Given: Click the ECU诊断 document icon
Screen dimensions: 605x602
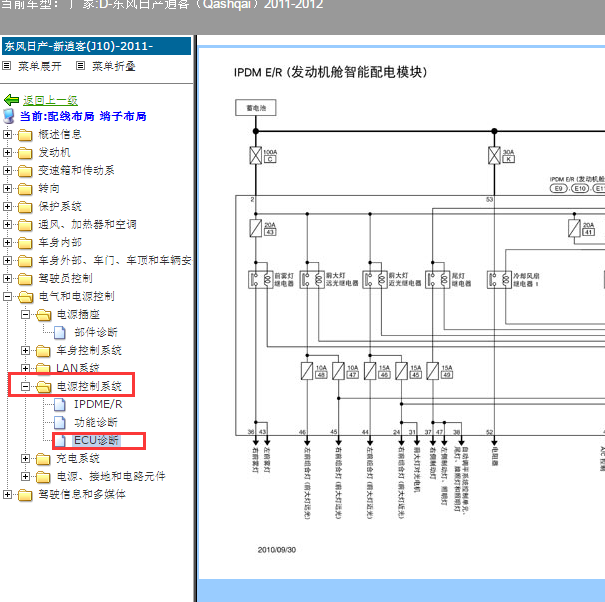Looking at the screenshot, I should (59, 441).
